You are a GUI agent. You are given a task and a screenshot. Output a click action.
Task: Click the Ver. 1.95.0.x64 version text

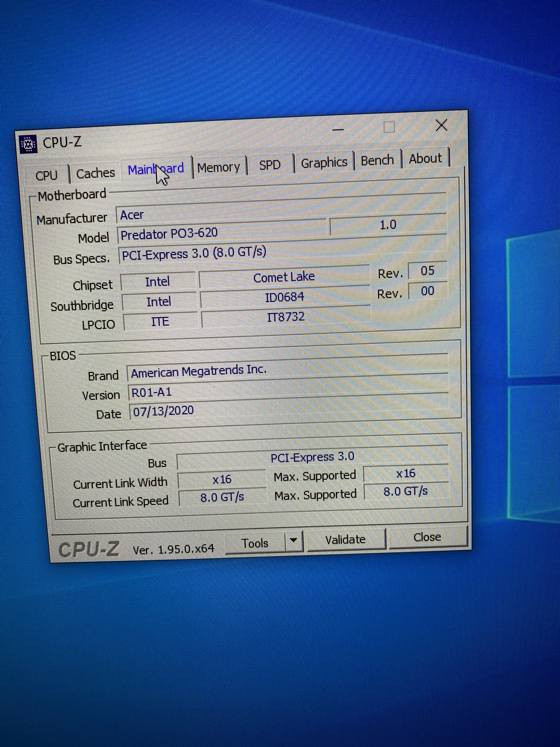174,549
